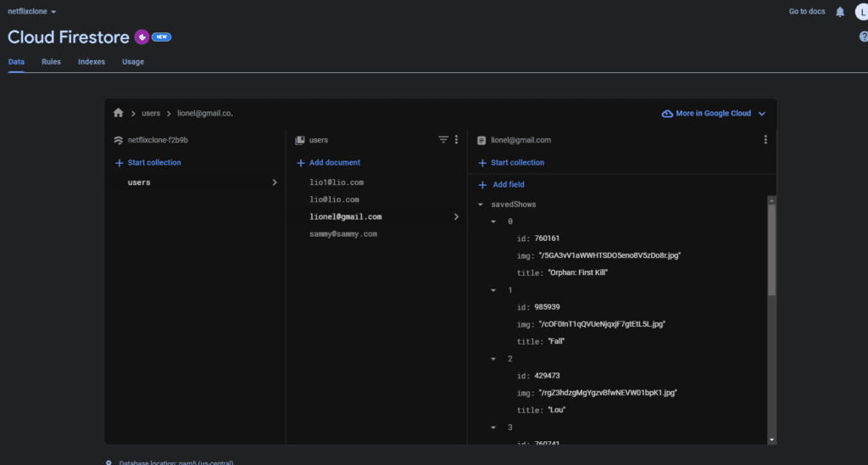Open the filter icon in users column
The image size is (868, 465).
pyautogui.click(x=442, y=140)
